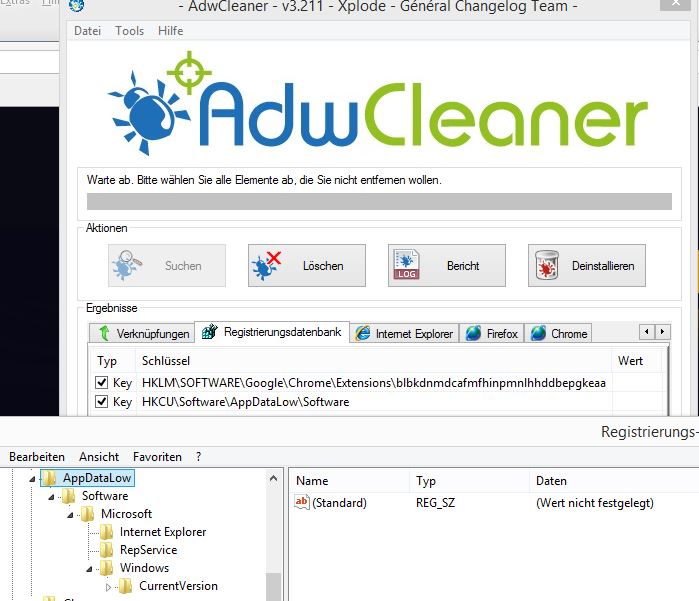699x601 pixels.
Task: Click the Löschen button
Action: (307, 265)
